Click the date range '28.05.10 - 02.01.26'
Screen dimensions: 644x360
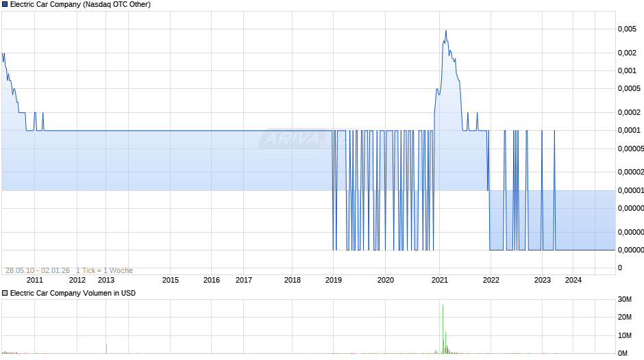pos(38,270)
